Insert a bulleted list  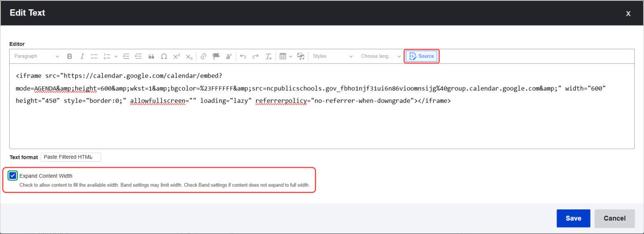95,56
